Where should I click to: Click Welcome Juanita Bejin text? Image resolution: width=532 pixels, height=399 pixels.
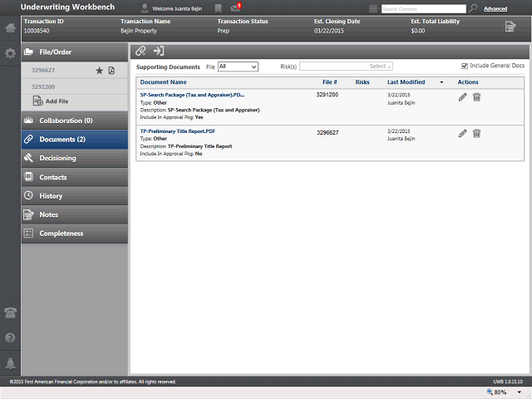(177, 9)
